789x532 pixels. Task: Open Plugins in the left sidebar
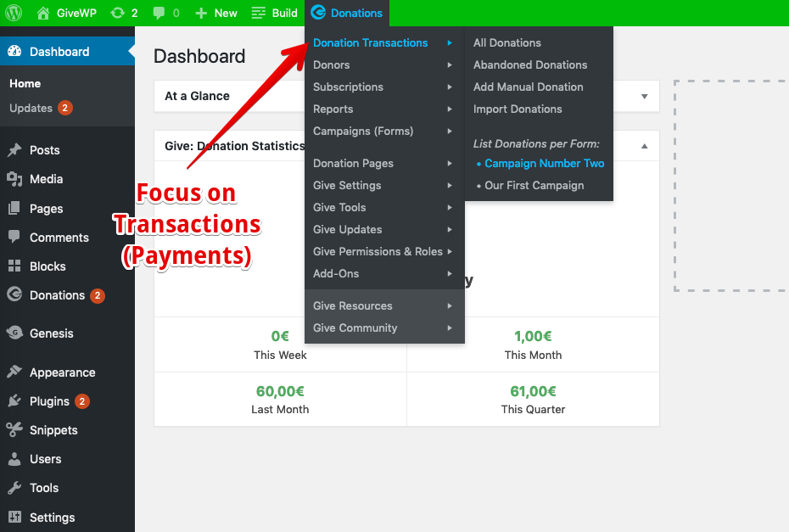click(x=49, y=401)
